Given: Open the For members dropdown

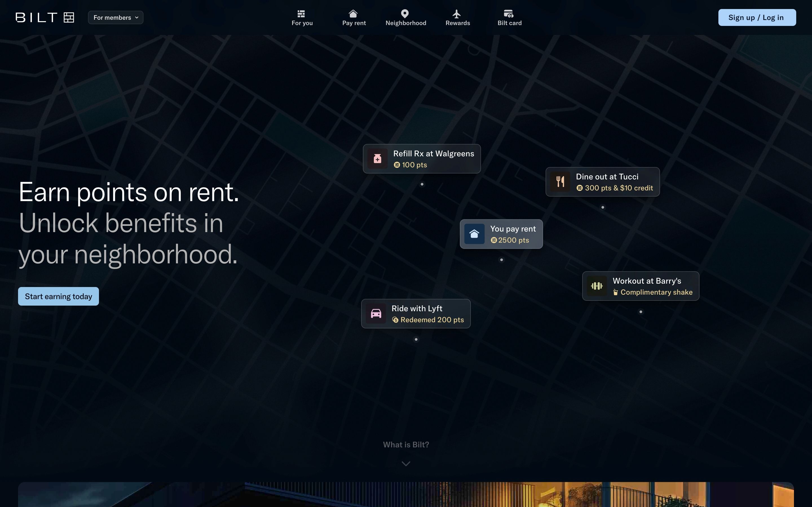Looking at the screenshot, I should (115, 17).
